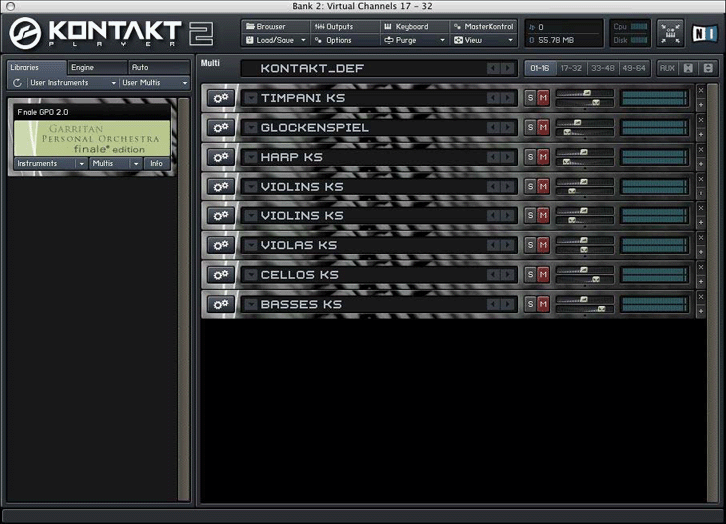Screen dimensions: 726x524
Task: Solo the TIMPANI KS instrument
Action: point(531,98)
